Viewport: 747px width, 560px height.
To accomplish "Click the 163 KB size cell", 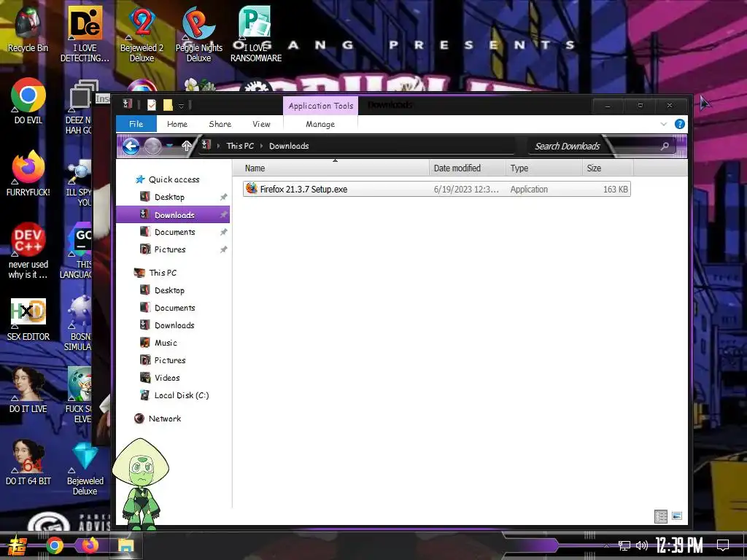I will pos(615,189).
